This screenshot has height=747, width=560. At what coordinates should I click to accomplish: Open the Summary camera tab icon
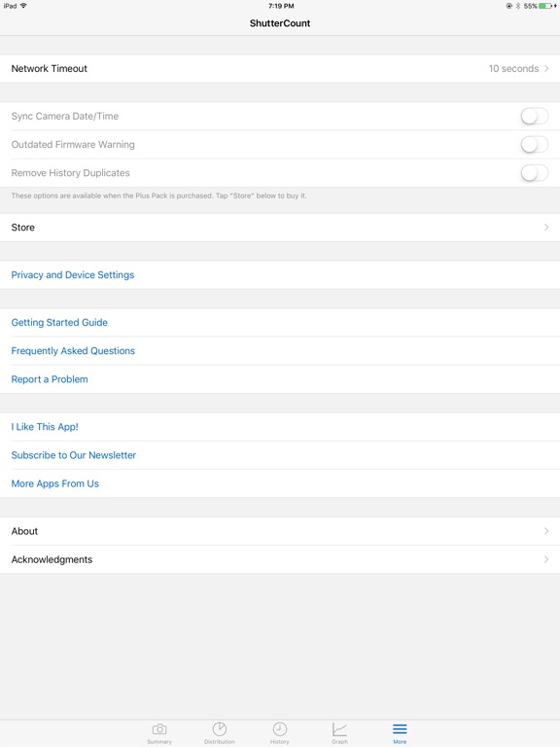coord(159,729)
